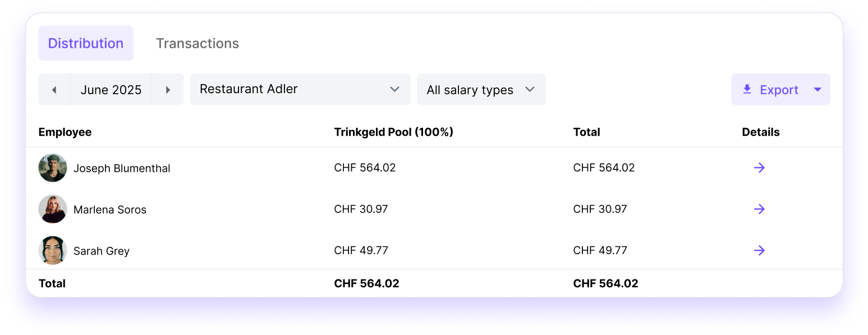Viewport: 868px width, 335px height.
Task: Click the previous month arrow
Action: (x=54, y=89)
